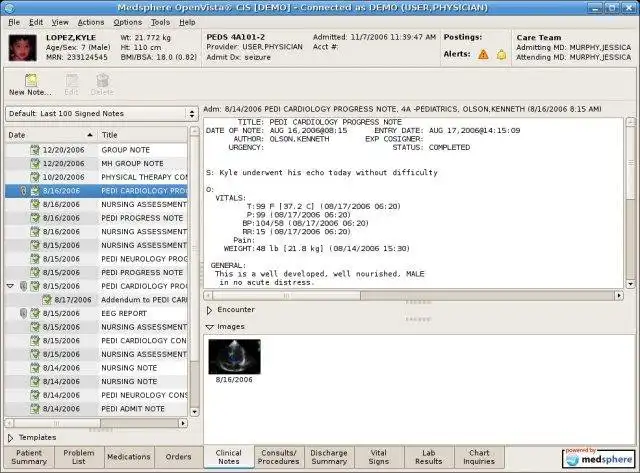This screenshot has height=473, width=640.
Task: Click attachment icon on selected 8/16/2006 row
Action: tap(23, 191)
